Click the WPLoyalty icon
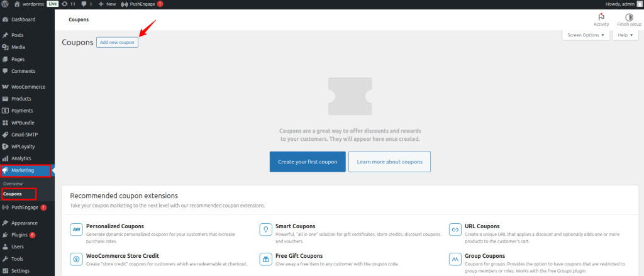Viewport: 644px width, 276px height. (x=5, y=146)
